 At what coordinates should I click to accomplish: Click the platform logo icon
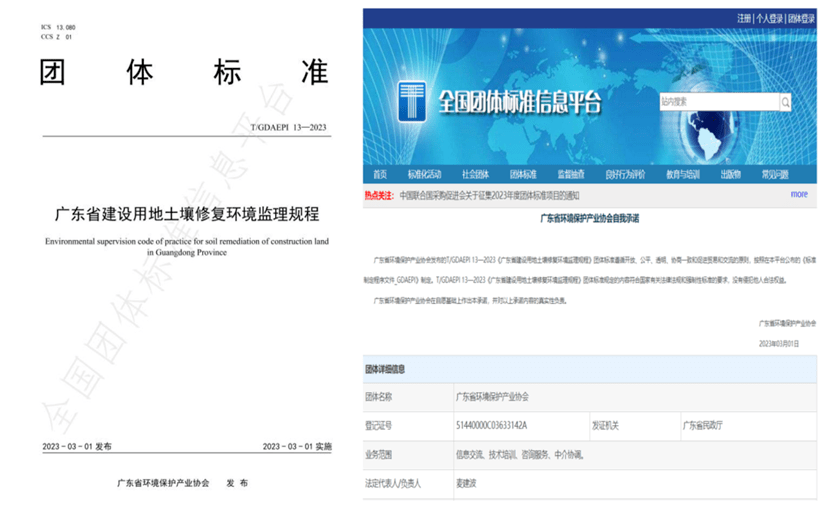point(413,102)
